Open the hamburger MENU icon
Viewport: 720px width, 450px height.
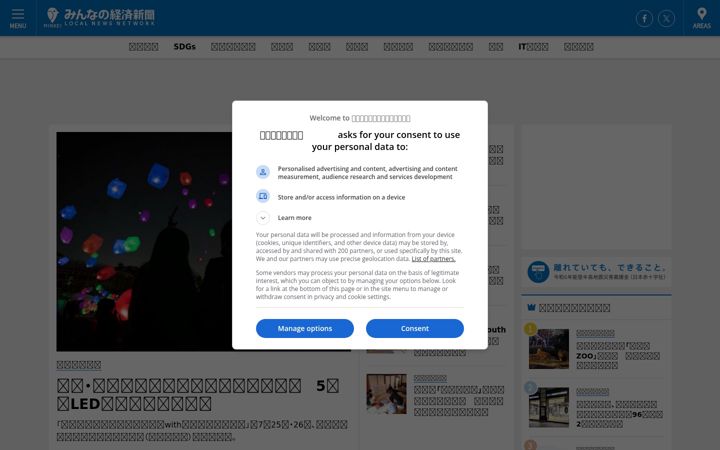[17, 18]
